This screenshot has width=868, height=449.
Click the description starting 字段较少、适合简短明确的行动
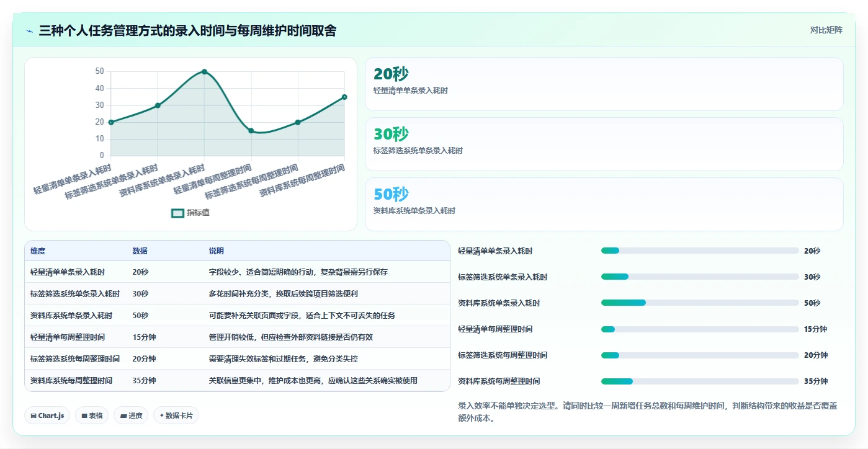[x=298, y=272]
